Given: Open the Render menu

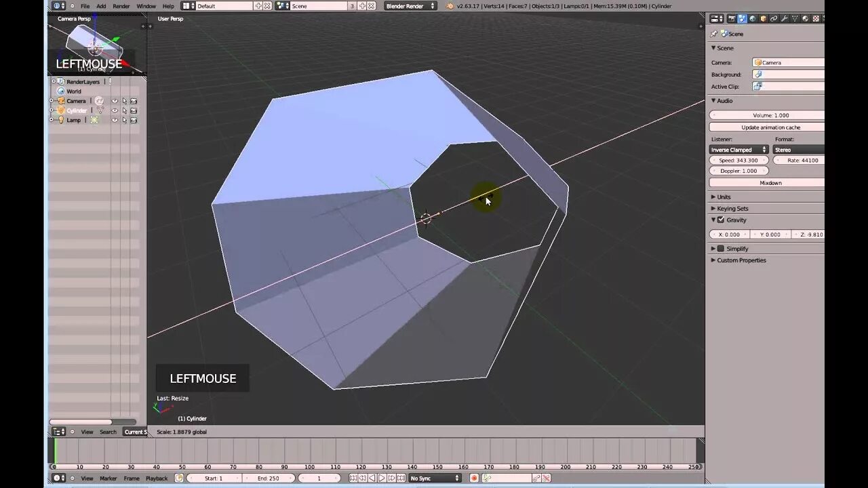Looking at the screenshot, I should [x=121, y=6].
